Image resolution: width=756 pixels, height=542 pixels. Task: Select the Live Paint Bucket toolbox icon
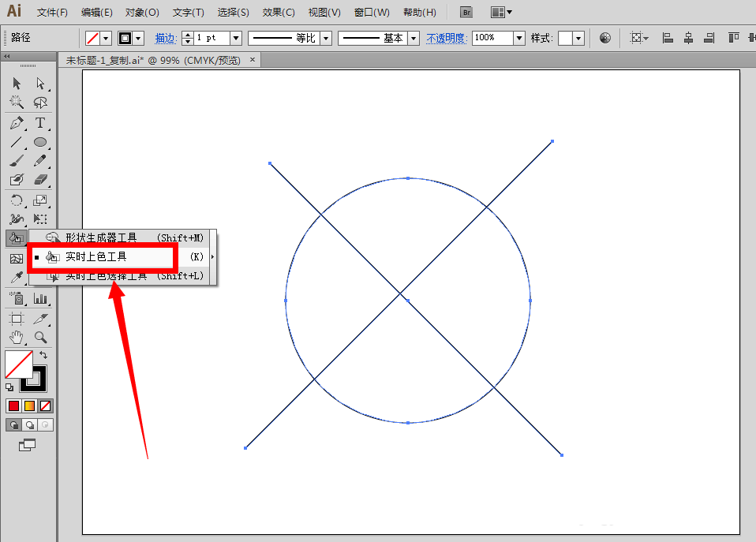16,238
